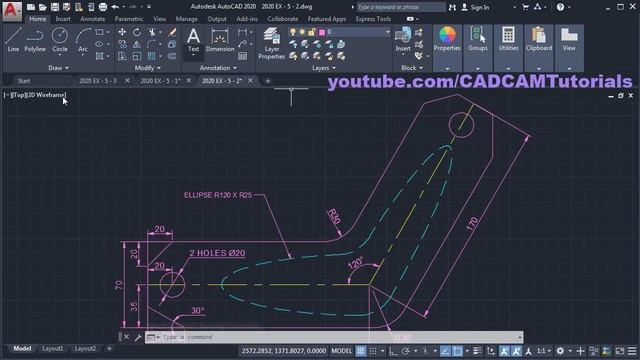Toggle snap mode dots icon
The image size is (640, 360).
(x=373, y=351)
